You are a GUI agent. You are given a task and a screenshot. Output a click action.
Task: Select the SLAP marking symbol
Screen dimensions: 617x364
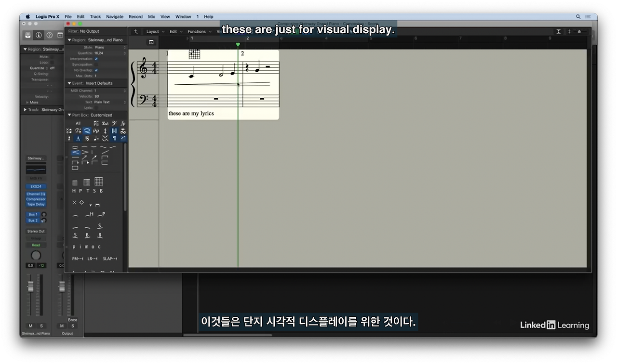click(x=110, y=259)
